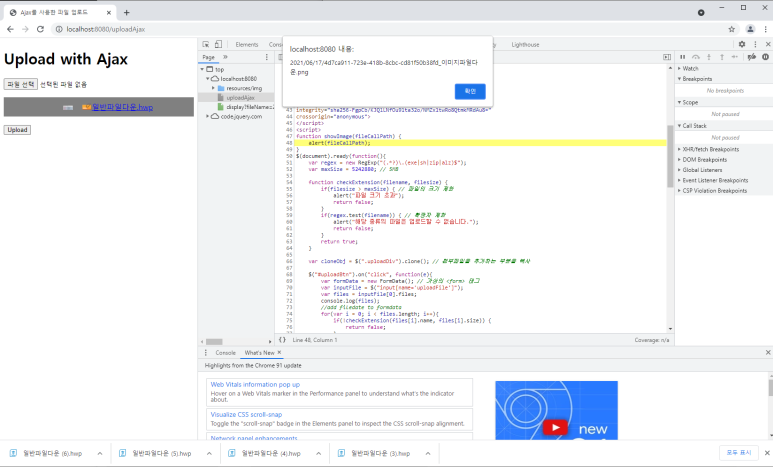Click the browser forward arrow
Screen dimensions: 773x467
[x=25, y=29]
